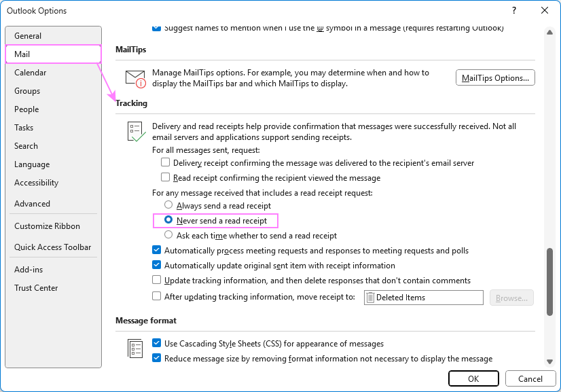Check the read receipt confirming option
The height and width of the screenshot is (392, 561).
(x=165, y=177)
